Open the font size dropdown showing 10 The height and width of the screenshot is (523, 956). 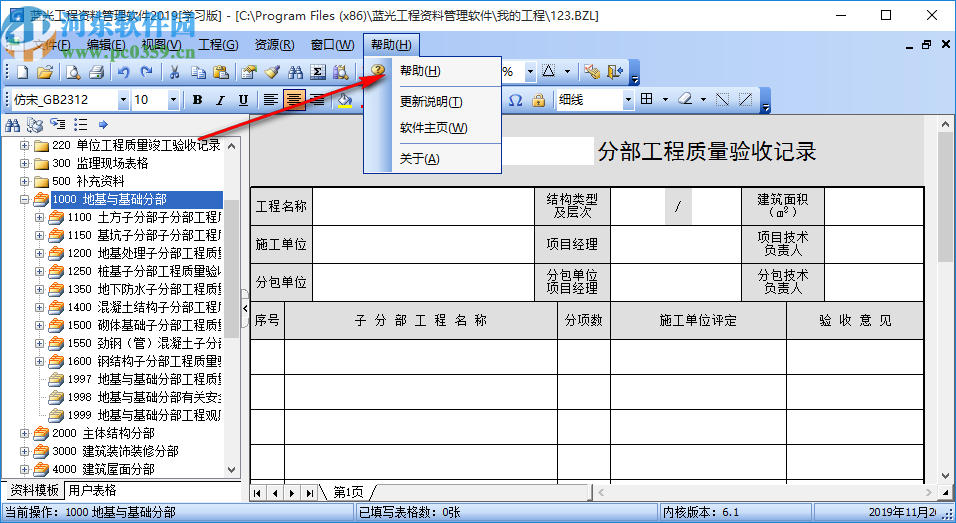[x=173, y=100]
